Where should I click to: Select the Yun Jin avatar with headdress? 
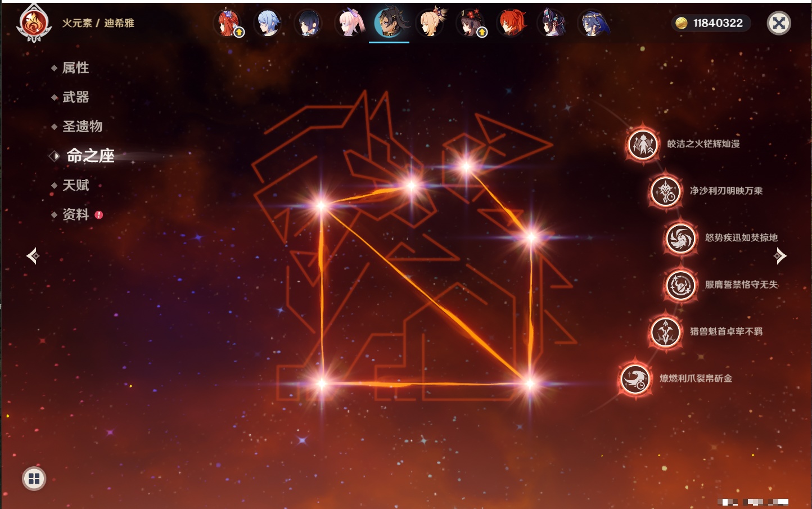click(552, 23)
